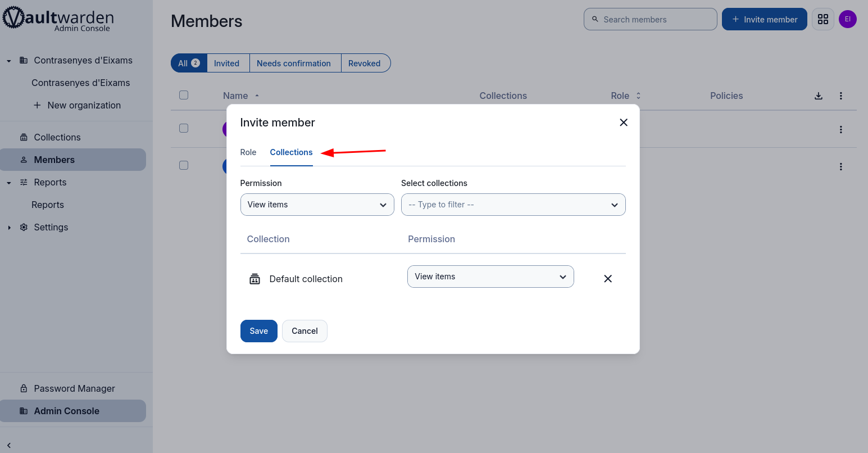Click the Vaultwarden logo
This screenshot has width=868, height=453.
click(x=58, y=19)
